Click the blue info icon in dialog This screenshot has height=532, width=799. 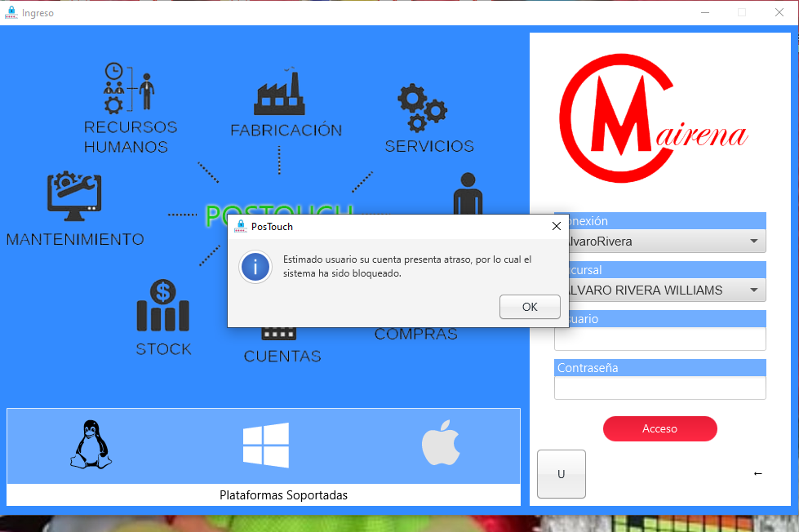(x=255, y=267)
